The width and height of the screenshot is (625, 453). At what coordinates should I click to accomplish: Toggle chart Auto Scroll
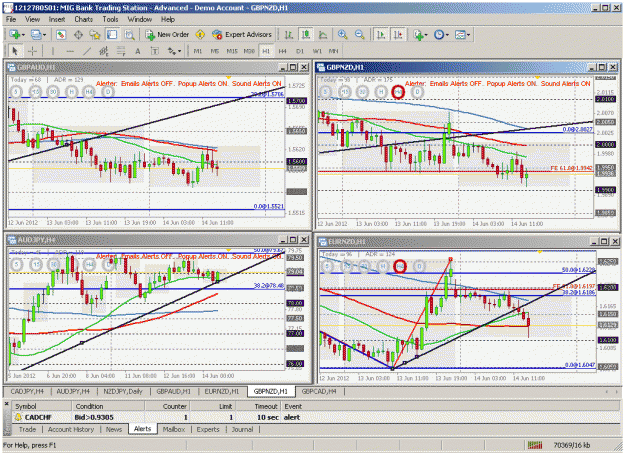point(381,35)
